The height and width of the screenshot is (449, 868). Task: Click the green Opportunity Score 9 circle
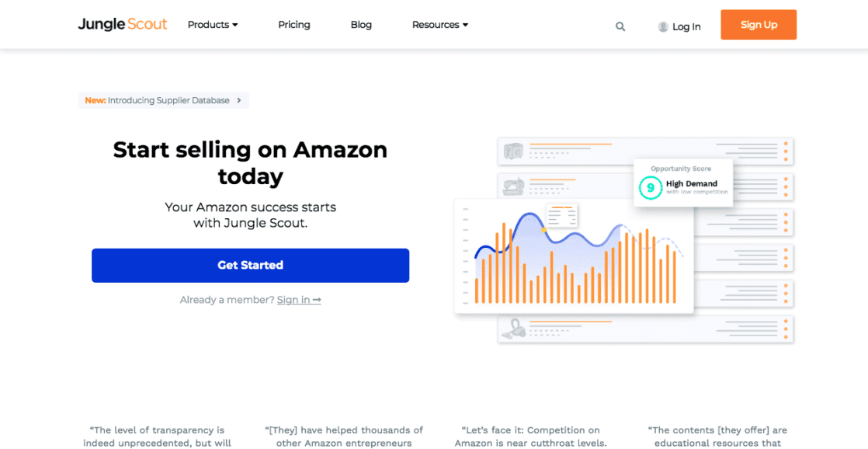click(650, 187)
